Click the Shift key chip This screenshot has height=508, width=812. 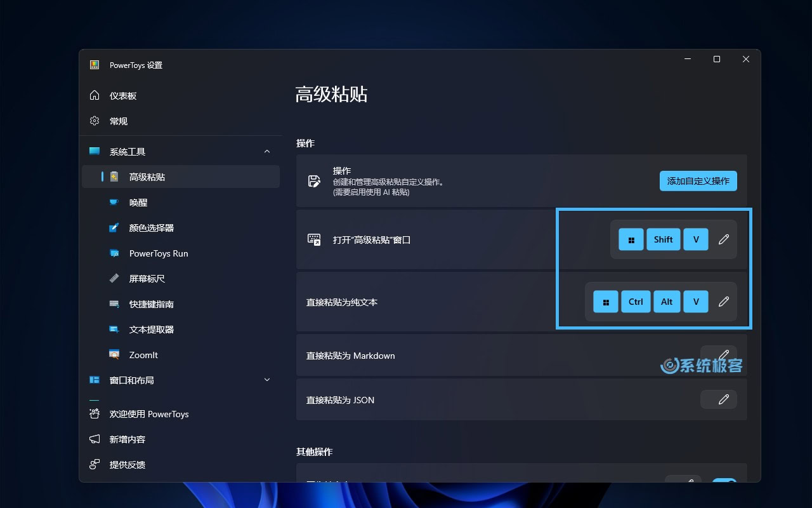[664, 239]
